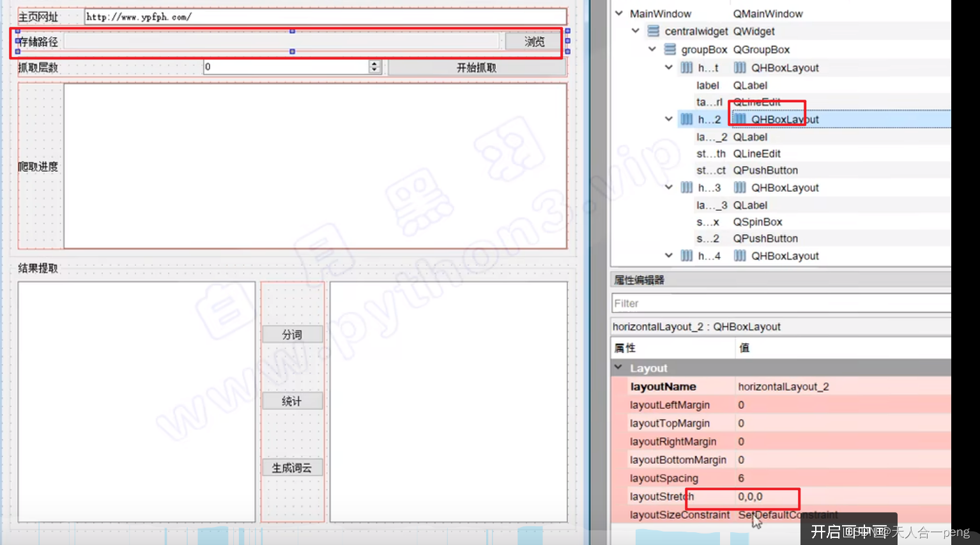Click the QHBoxLayout icon of the h...3 row
Screen dimensions: 980x545
[739, 187]
